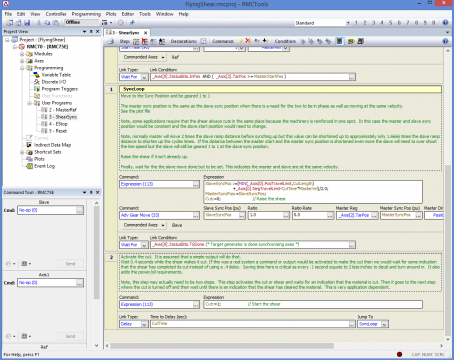This screenshot has height=360, width=454.
Task: Expand the Shortcut Sets tree node
Action: (x=22, y=152)
